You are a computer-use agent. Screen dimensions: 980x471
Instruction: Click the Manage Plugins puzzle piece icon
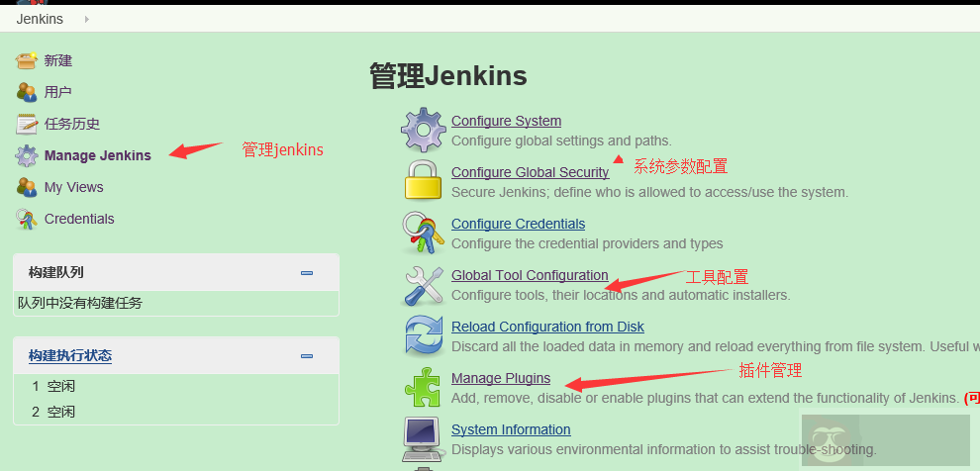click(423, 387)
